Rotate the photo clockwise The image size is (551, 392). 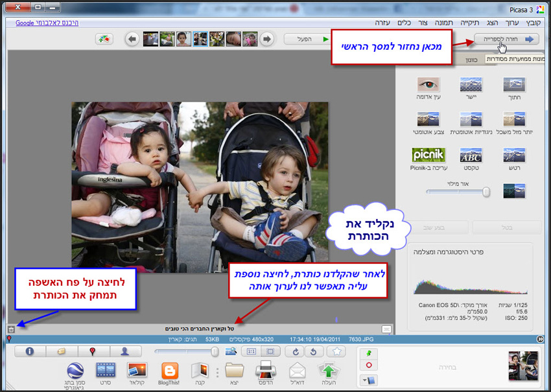(296, 351)
